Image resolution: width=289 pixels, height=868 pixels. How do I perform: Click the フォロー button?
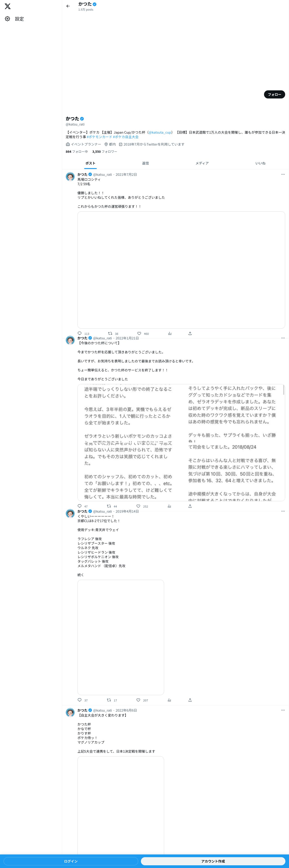tap(275, 94)
